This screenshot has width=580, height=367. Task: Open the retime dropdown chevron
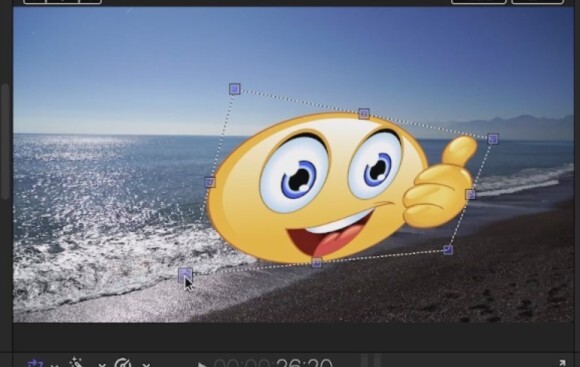coord(146,365)
